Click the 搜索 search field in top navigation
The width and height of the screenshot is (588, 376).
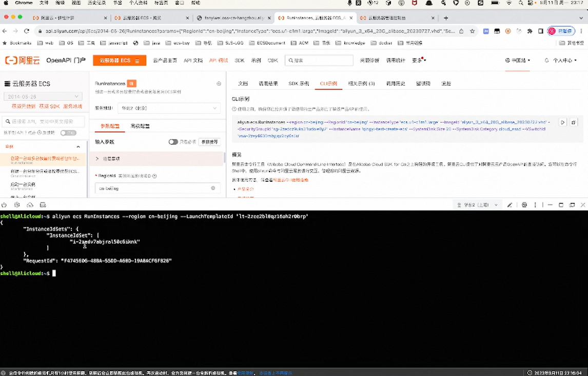coord(319,60)
